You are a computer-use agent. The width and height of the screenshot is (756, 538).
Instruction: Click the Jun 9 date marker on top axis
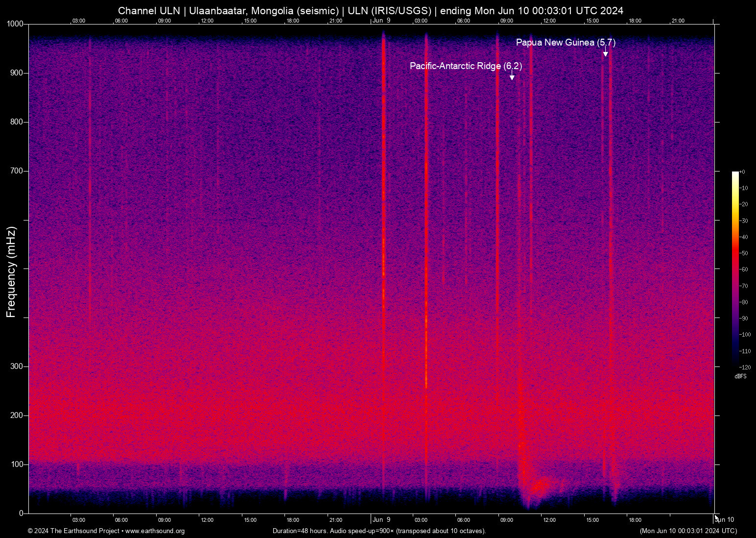pos(381,21)
